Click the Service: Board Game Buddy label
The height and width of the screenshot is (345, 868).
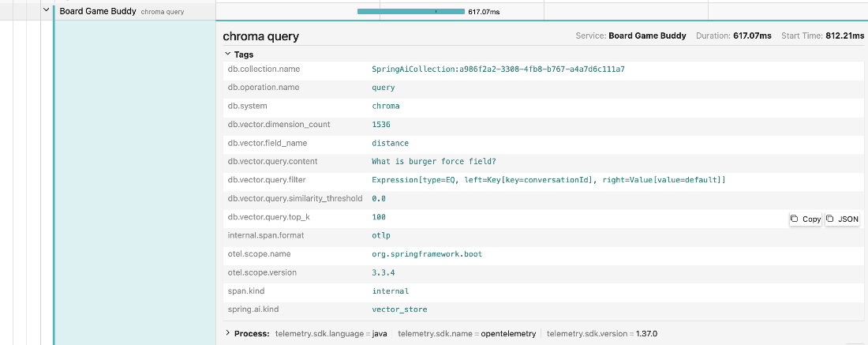click(630, 36)
